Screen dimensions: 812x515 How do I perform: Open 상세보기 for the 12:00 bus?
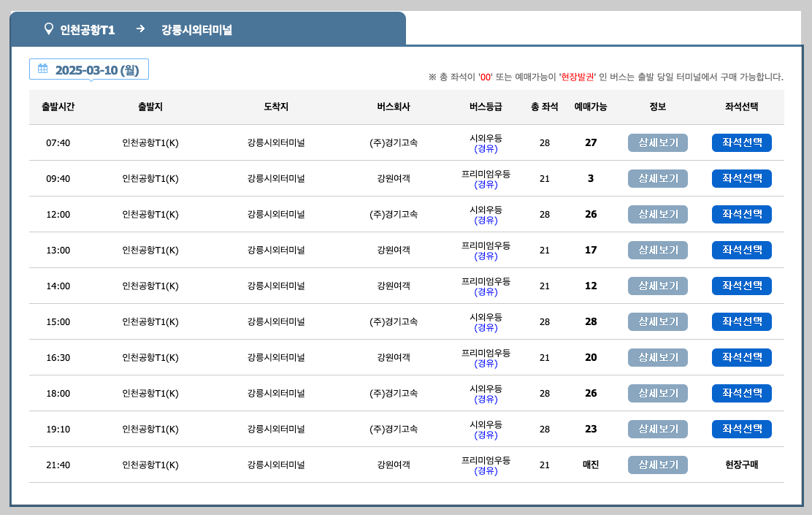point(658,214)
